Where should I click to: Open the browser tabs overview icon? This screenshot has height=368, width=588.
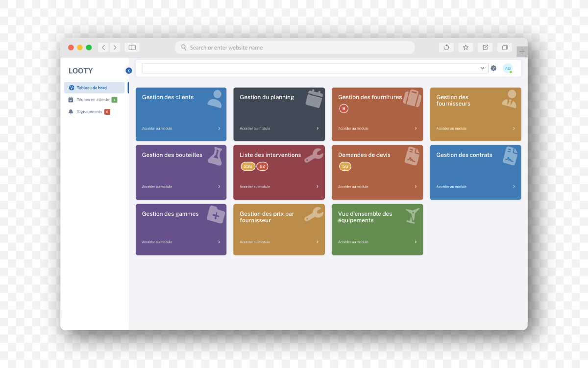505,48
